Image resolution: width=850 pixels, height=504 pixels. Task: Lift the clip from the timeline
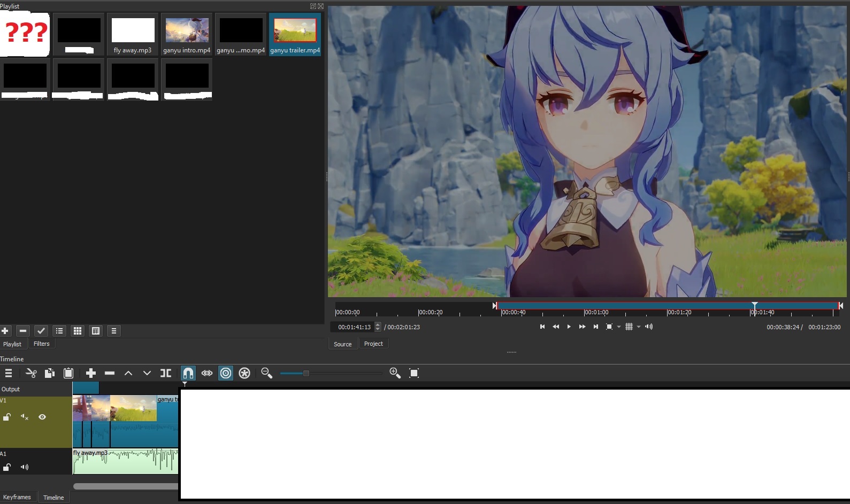tap(128, 373)
